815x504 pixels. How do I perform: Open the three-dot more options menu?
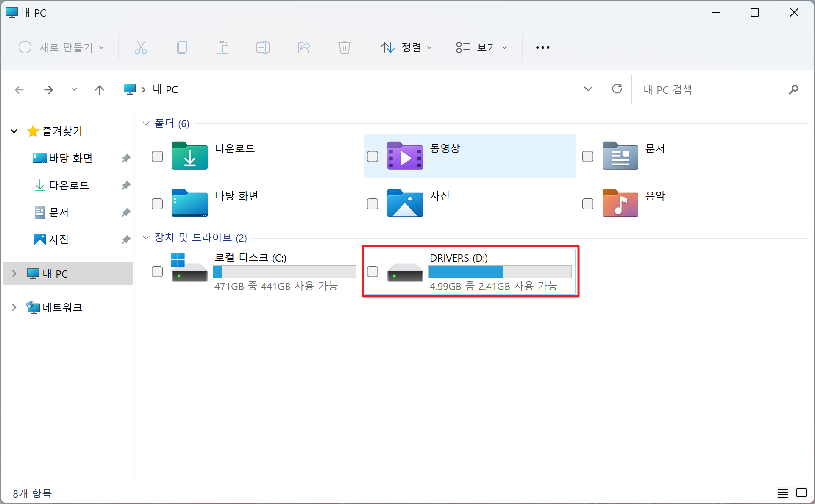542,47
